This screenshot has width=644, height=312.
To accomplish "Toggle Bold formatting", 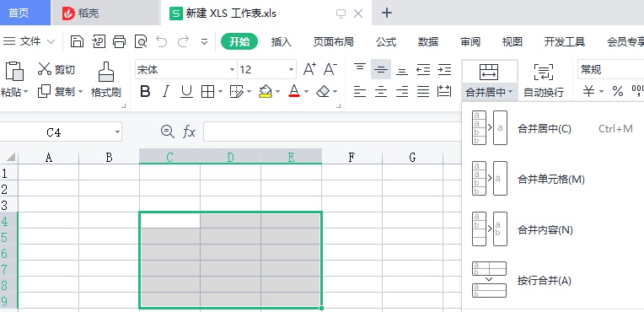I will 145,91.
